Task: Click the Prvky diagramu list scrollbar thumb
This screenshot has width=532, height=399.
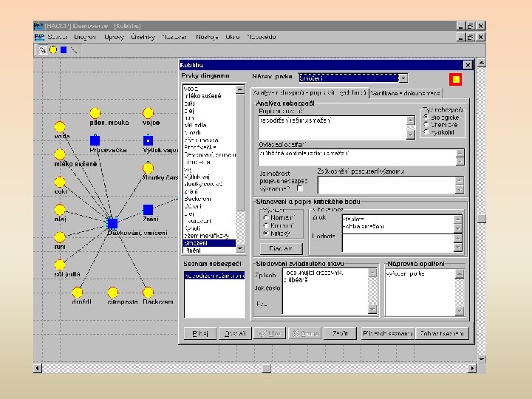Action: [240, 152]
